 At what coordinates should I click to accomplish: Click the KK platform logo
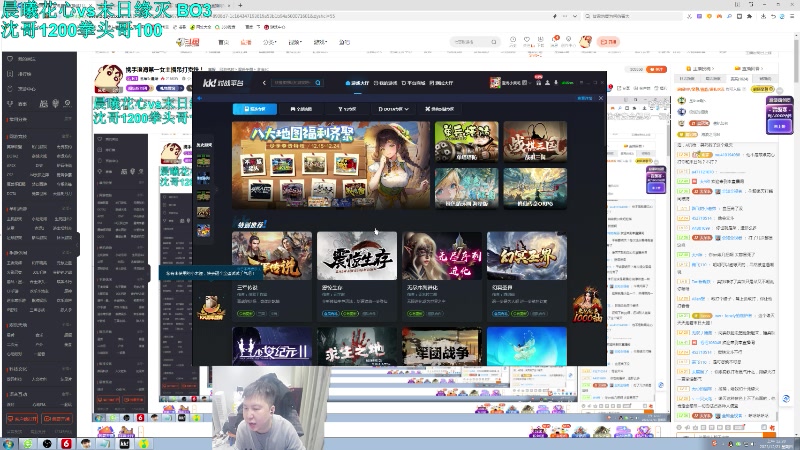coord(223,83)
